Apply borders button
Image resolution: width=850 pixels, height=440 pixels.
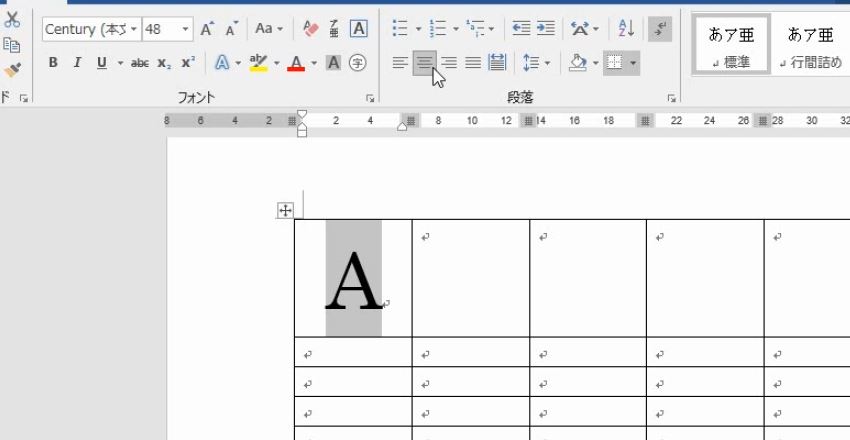pyautogui.click(x=614, y=63)
